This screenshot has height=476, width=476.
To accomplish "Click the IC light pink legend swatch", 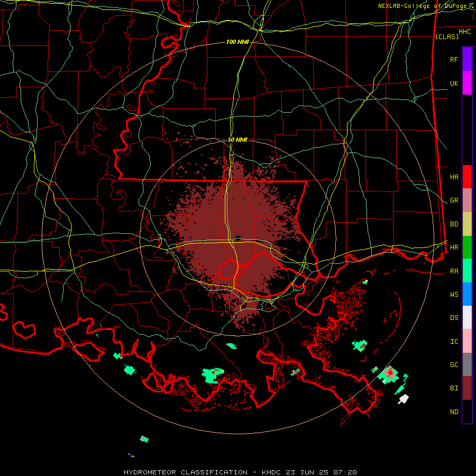I will click(467, 341).
